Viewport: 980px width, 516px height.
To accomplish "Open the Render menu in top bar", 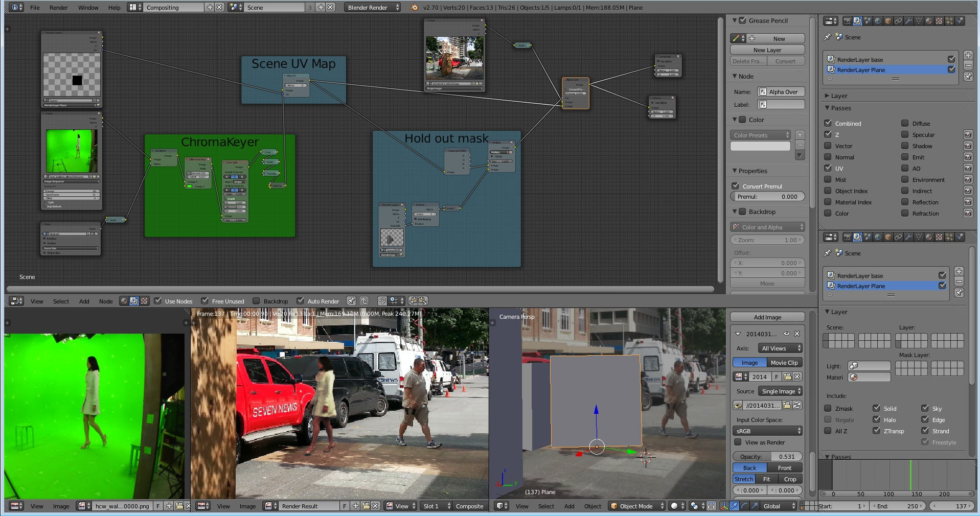I will (58, 7).
